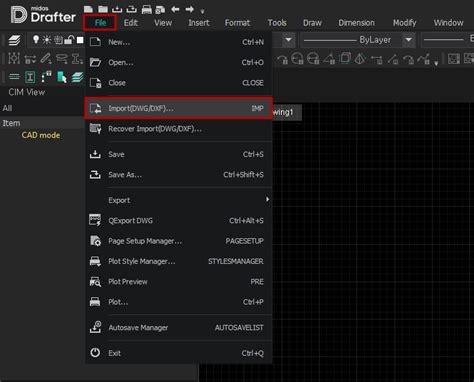Select Plot Preview menu entry
Viewport: 474px width, 382px height.
179,282
